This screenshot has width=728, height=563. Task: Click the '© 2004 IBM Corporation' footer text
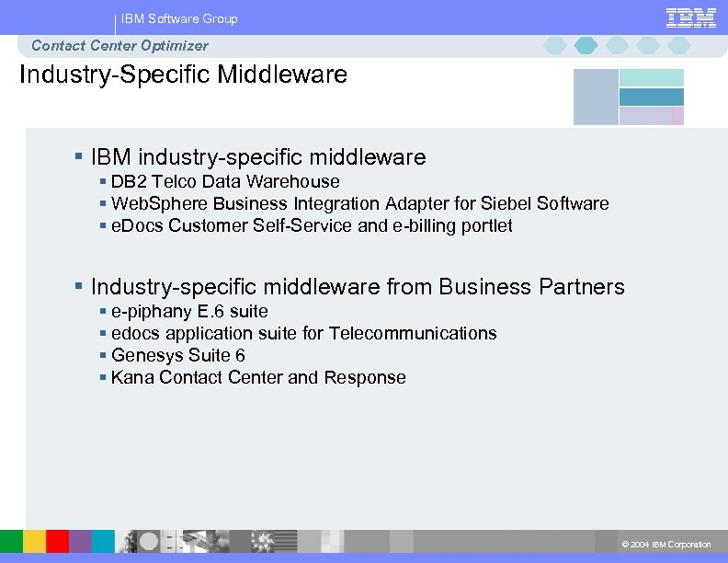pyautogui.click(x=666, y=544)
